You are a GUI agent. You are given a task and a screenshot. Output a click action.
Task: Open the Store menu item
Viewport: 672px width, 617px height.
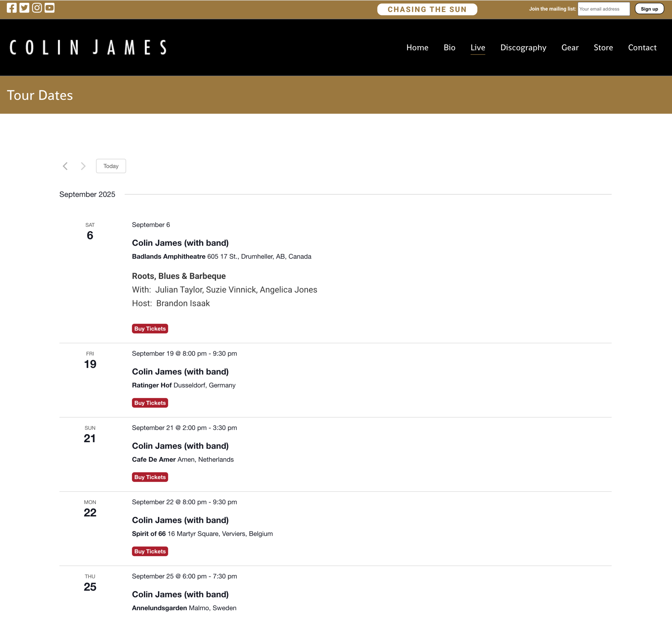[603, 47]
